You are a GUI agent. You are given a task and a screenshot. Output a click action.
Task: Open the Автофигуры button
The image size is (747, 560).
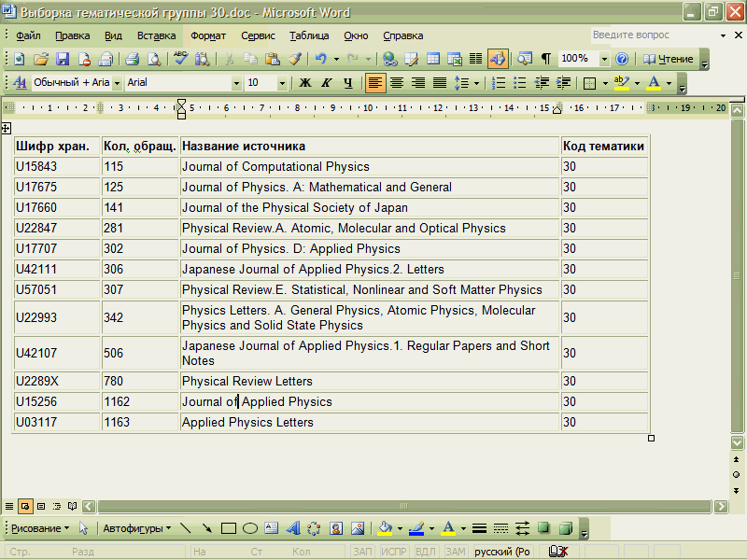[x=136, y=528]
